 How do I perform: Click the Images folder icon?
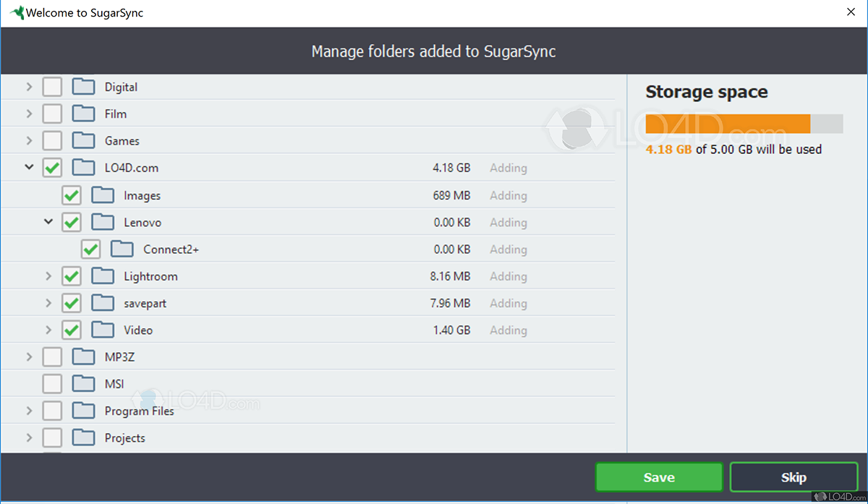click(x=103, y=195)
